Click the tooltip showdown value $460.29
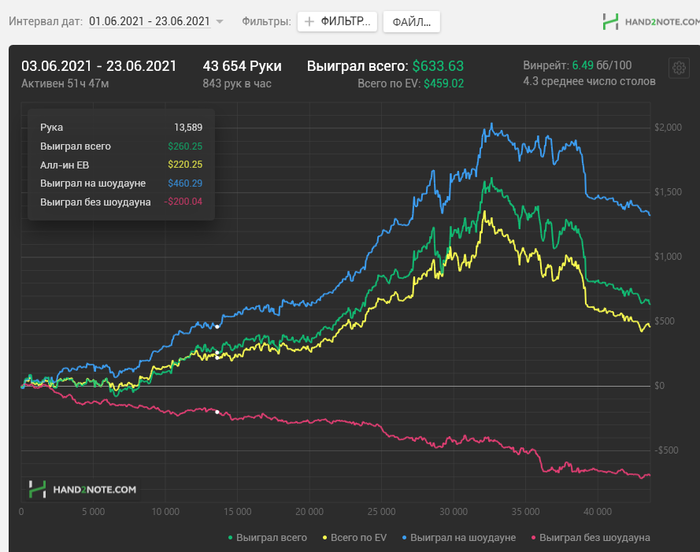Screen dimensions: 700x552 (185, 183)
